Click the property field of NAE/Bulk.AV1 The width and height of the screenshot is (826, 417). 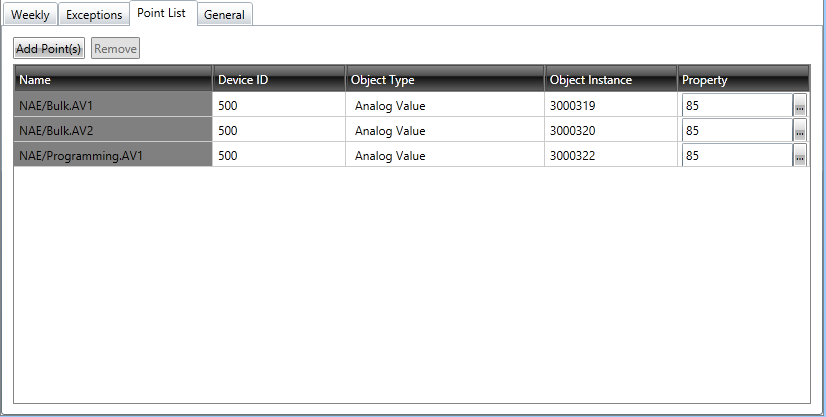737,105
